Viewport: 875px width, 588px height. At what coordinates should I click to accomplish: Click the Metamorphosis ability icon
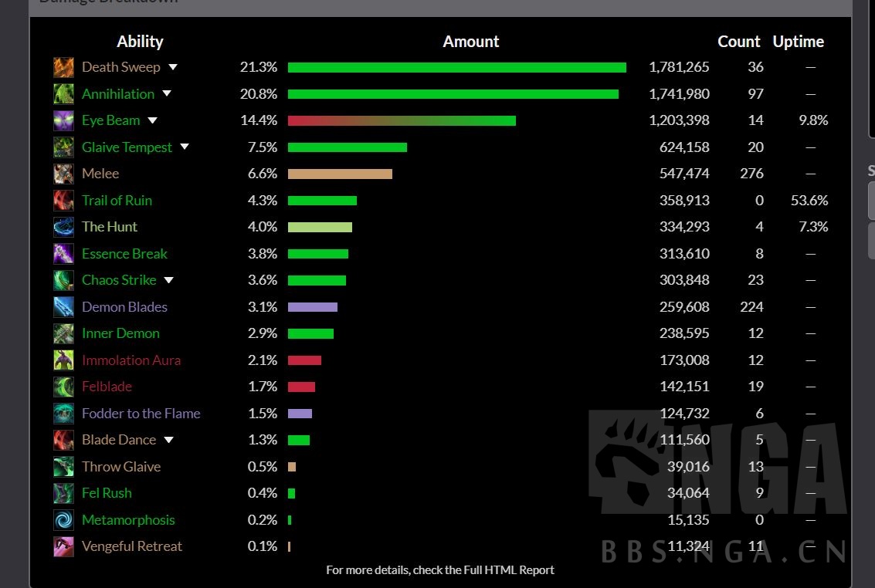click(x=63, y=520)
